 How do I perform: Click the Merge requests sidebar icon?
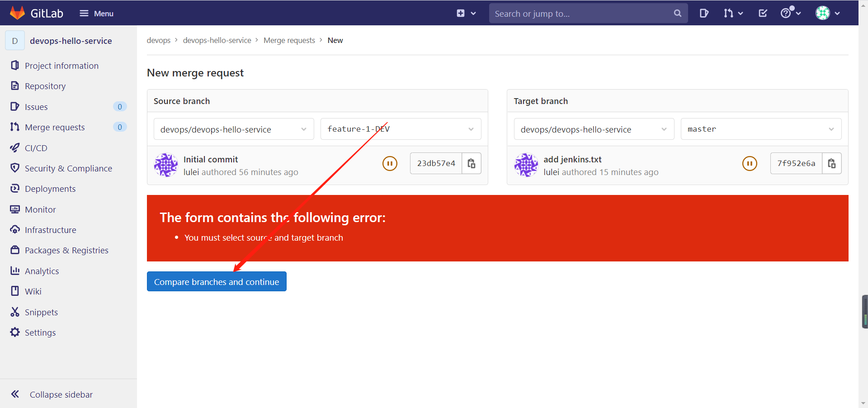[15, 127]
